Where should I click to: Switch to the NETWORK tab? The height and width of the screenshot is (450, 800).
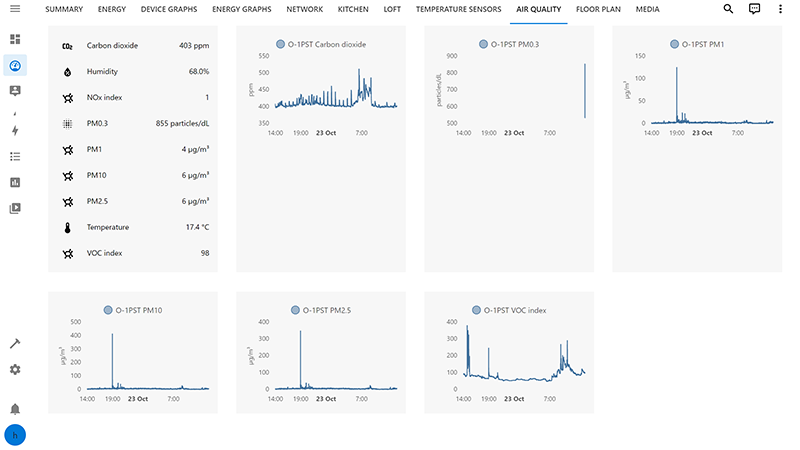click(305, 9)
